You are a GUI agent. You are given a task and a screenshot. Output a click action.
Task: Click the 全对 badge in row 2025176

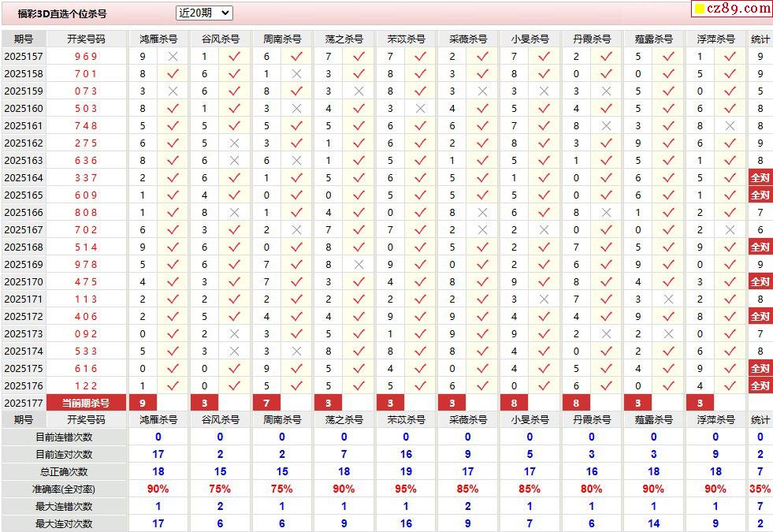coord(760,386)
